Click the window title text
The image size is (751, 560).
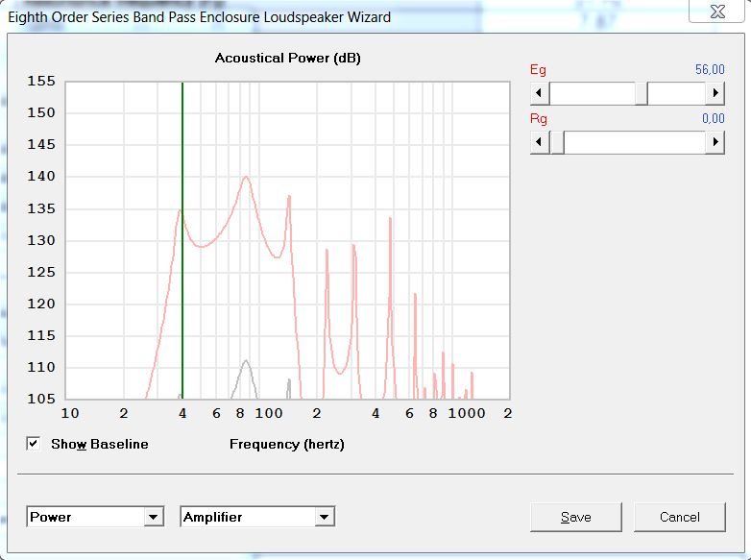point(199,17)
